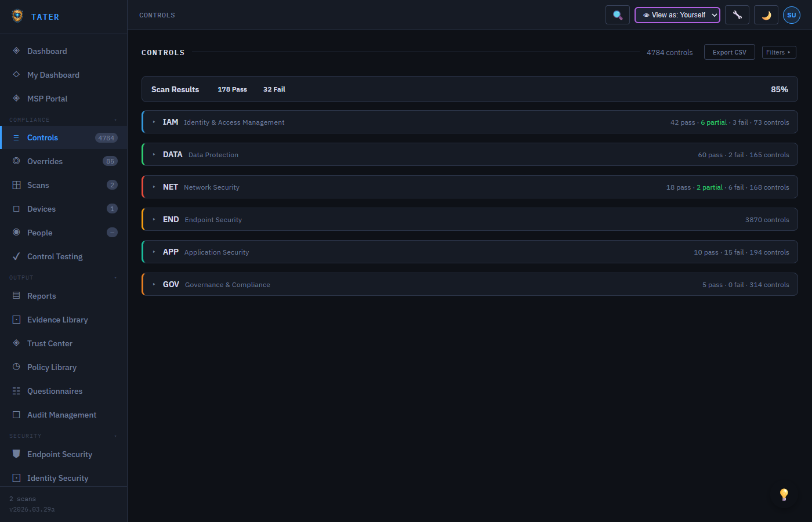812x522 pixels.
Task: Expand the NET category arrow
Action: coord(154,187)
